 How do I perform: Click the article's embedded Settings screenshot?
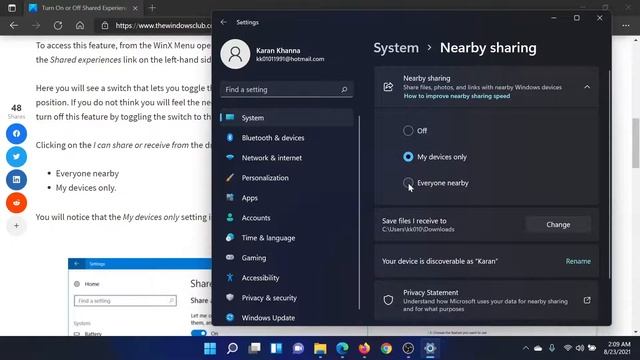click(140, 297)
